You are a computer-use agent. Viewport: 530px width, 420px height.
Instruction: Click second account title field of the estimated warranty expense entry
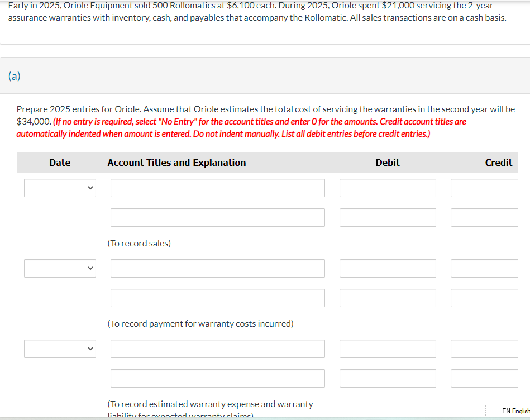point(218,379)
